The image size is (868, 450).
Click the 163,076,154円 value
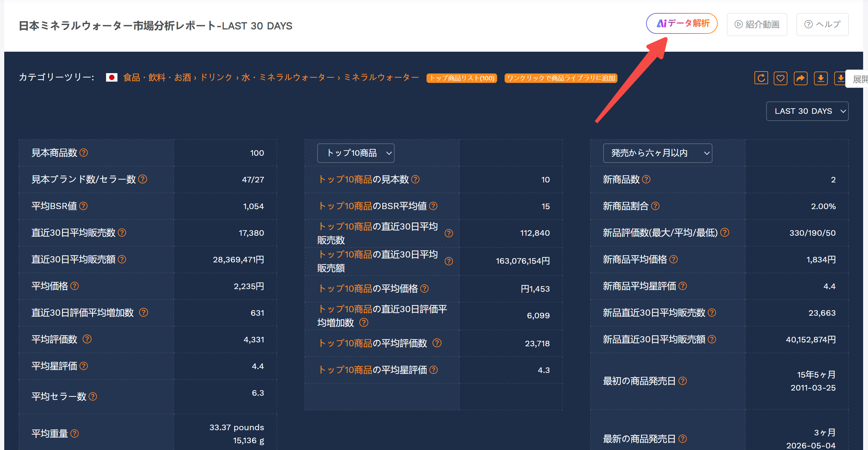coord(522,261)
